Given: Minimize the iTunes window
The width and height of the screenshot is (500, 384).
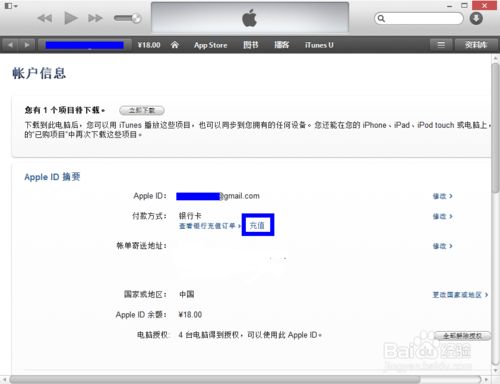Looking at the screenshot, I should pyautogui.click(x=450, y=6).
